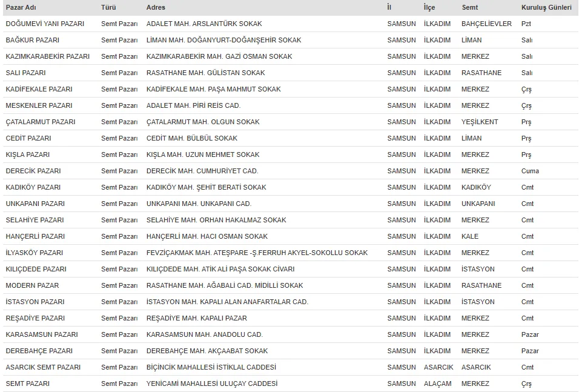
Task: Click the Türü column header
Action: tap(108, 7)
